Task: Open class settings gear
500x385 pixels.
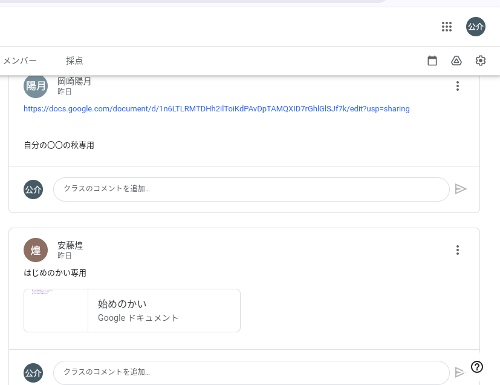Action: point(480,61)
